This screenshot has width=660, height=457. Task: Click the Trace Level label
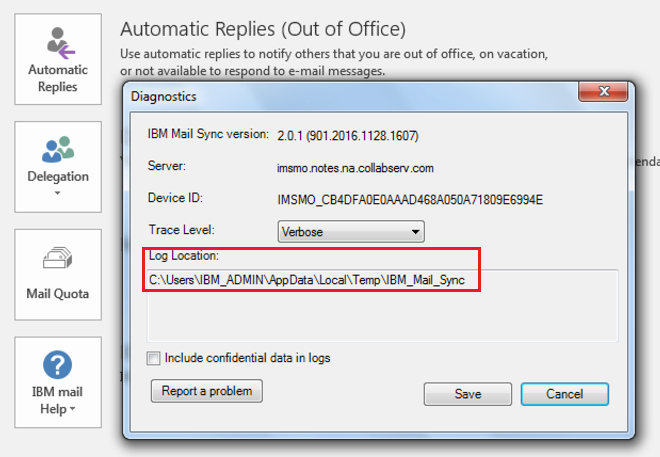181,230
